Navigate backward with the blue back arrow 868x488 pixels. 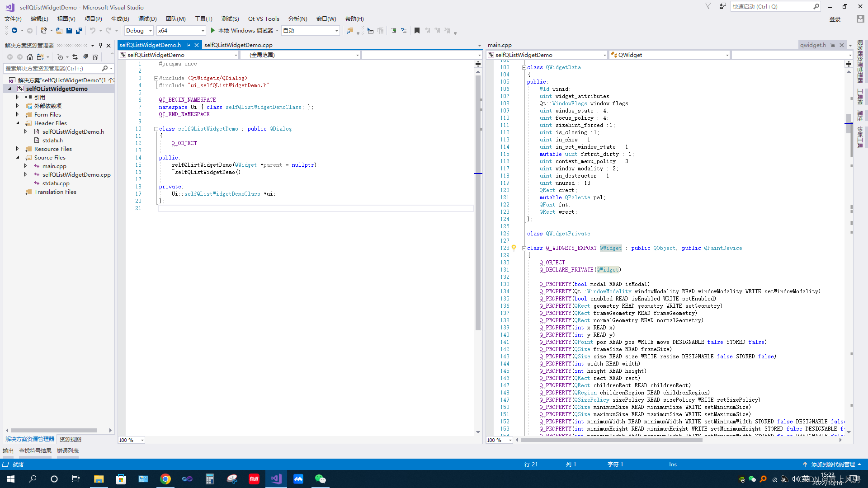coord(14,30)
